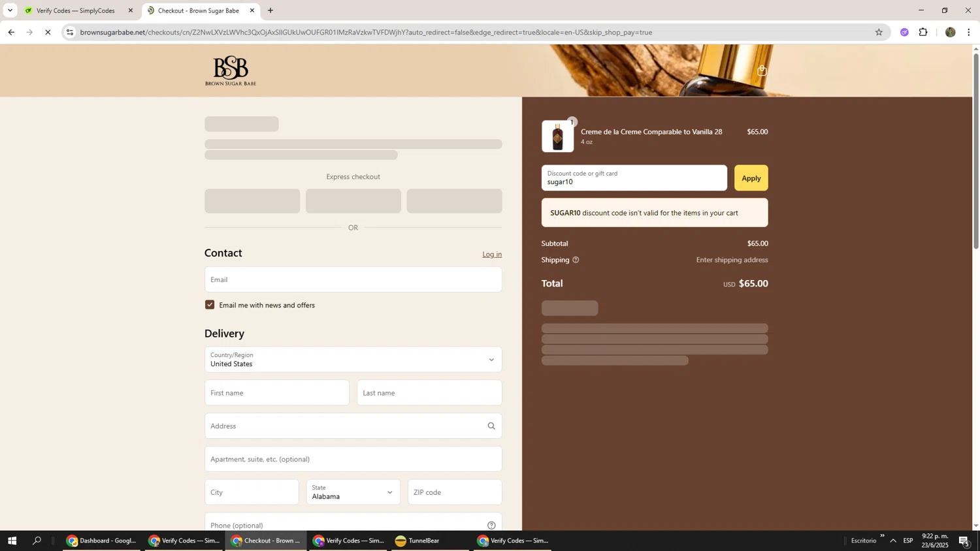Open the notification center icon
The width and height of the screenshot is (980, 551).
coord(964,541)
